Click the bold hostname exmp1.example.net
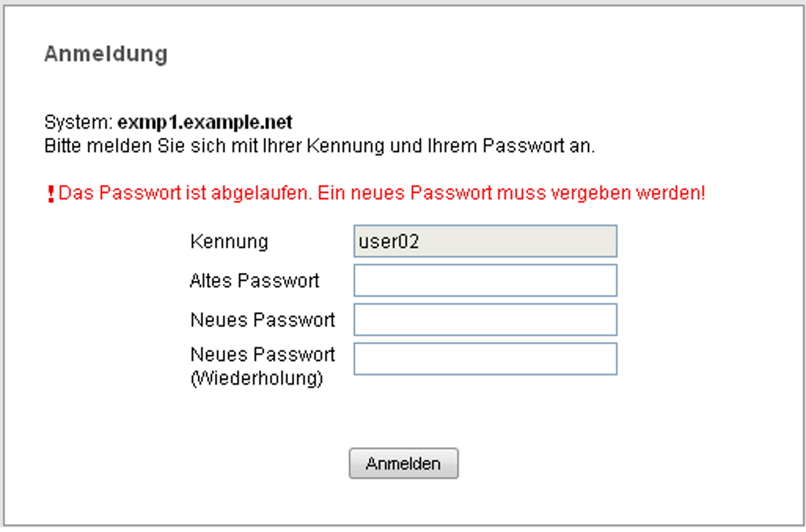Image resolution: width=806 pixels, height=532 pixels. point(205,122)
